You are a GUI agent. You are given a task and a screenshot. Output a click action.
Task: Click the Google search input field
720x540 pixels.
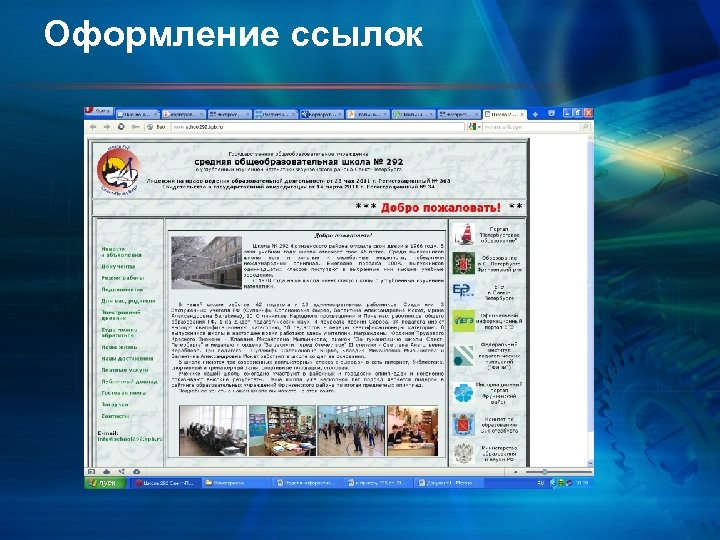coord(531,127)
